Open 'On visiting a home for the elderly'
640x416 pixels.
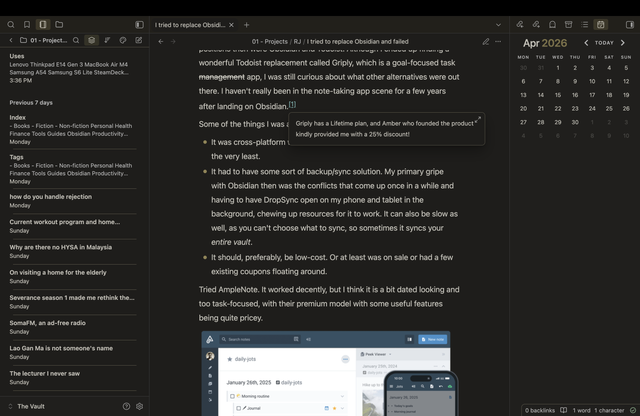pos(73,277)
